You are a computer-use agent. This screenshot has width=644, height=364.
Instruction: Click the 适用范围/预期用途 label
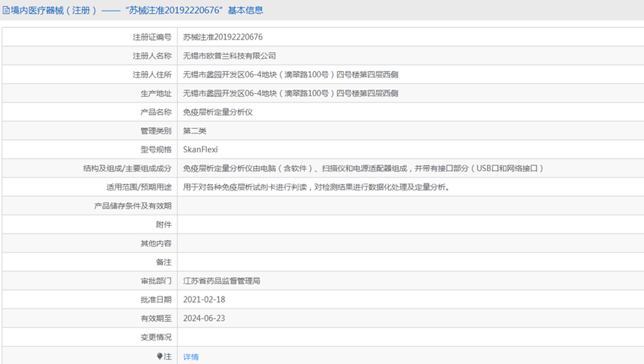[139, 187]
